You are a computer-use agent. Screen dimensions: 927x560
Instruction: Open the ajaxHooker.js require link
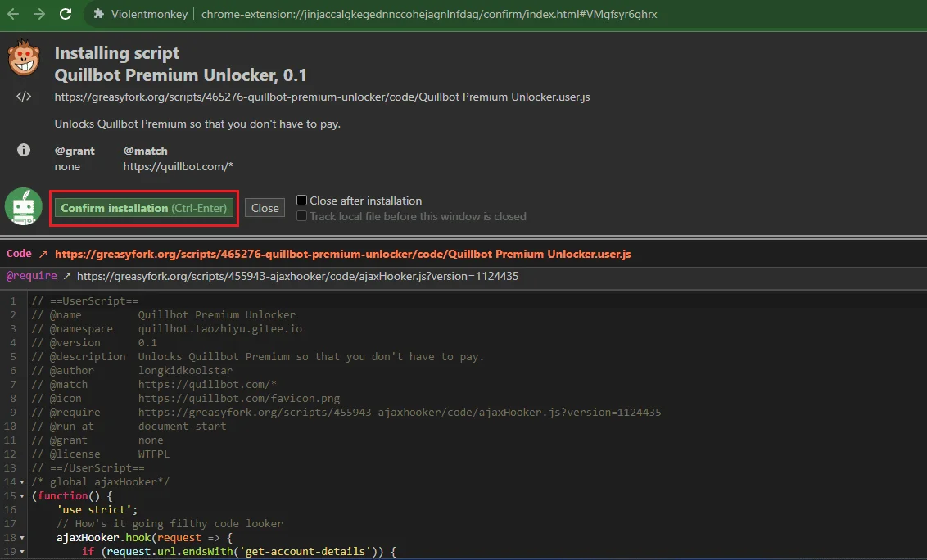click(297, 276)
